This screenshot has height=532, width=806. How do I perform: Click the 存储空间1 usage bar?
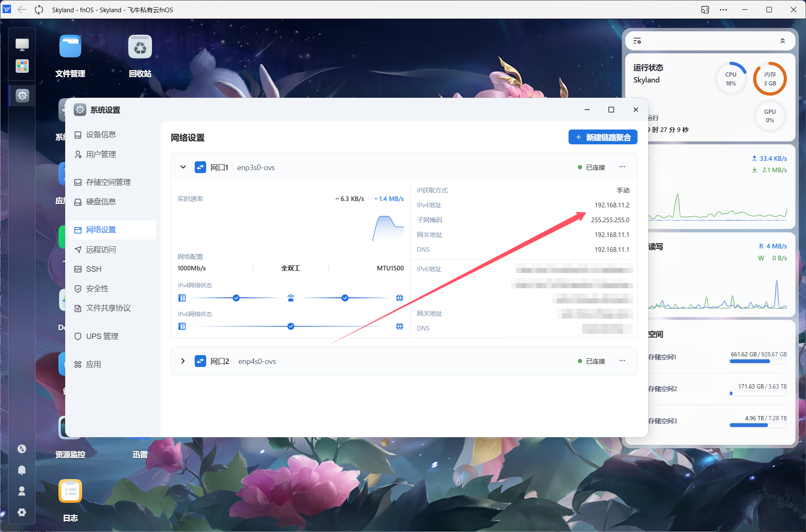pyautogui.click(x=758, y=361)
